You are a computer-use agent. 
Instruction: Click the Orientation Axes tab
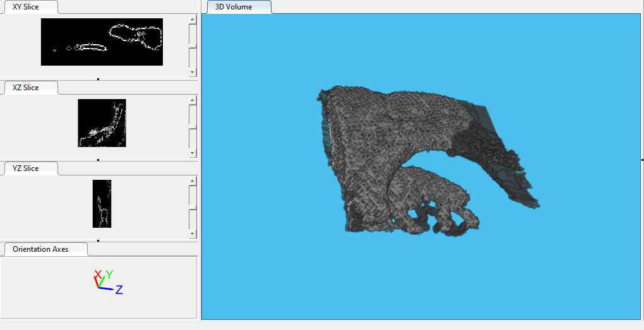click(41, 249)
